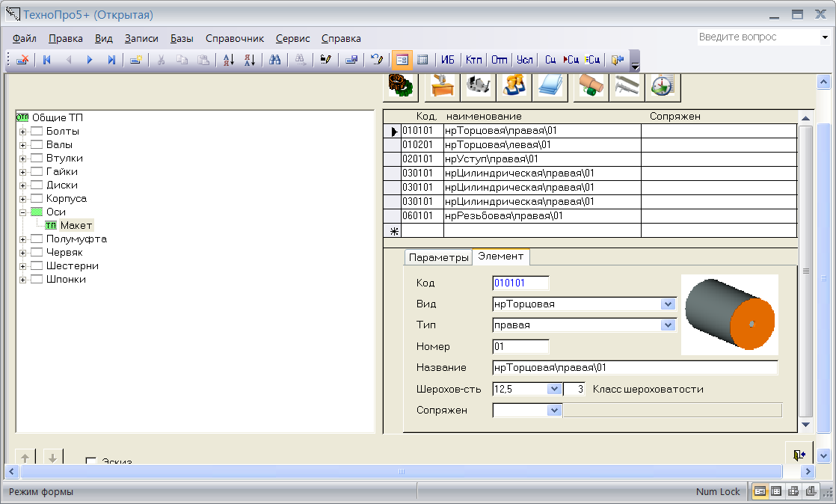The width and height of the screenshot is (836, 504).
Task: Click the horizontal scrollbar thumb
Action: (402, 471)
